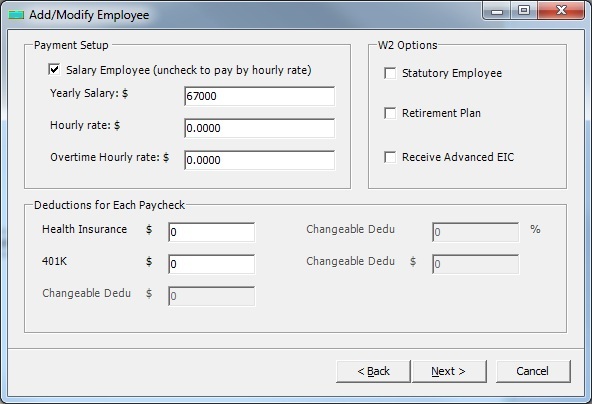Viewport: 592px width, 404px height.
Task: Click the Changeable Dedu field under 401K
Action: click(211, 296)
